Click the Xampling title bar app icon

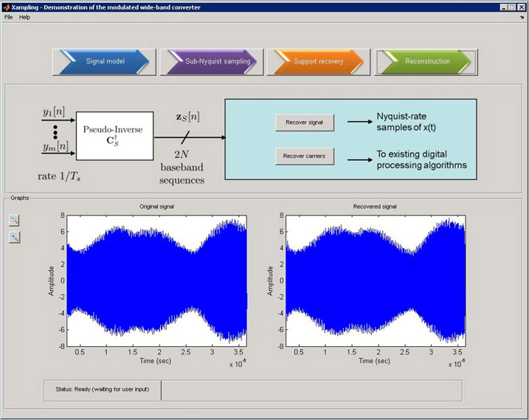(6, 7)
